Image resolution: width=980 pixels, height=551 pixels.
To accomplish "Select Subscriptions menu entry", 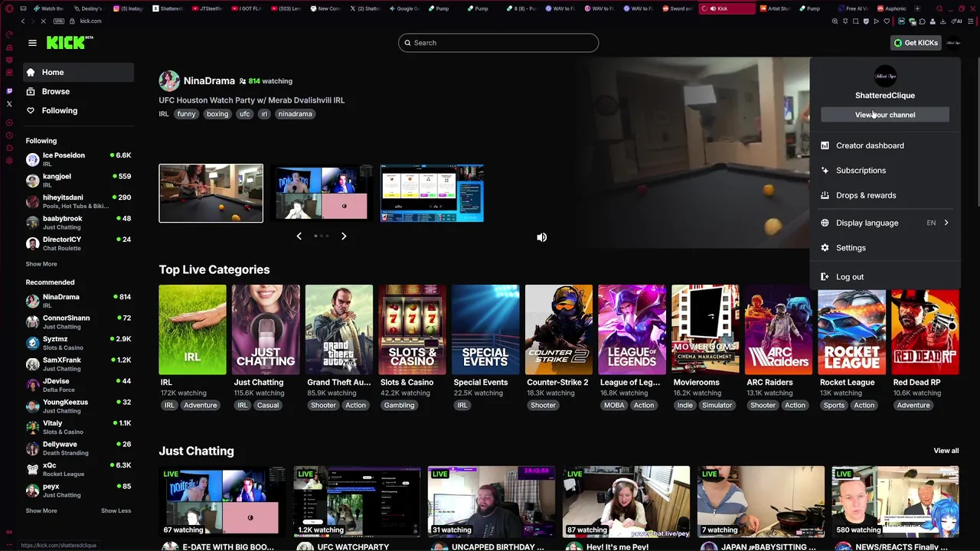I will pyautogui.click(x=885, y=171).
